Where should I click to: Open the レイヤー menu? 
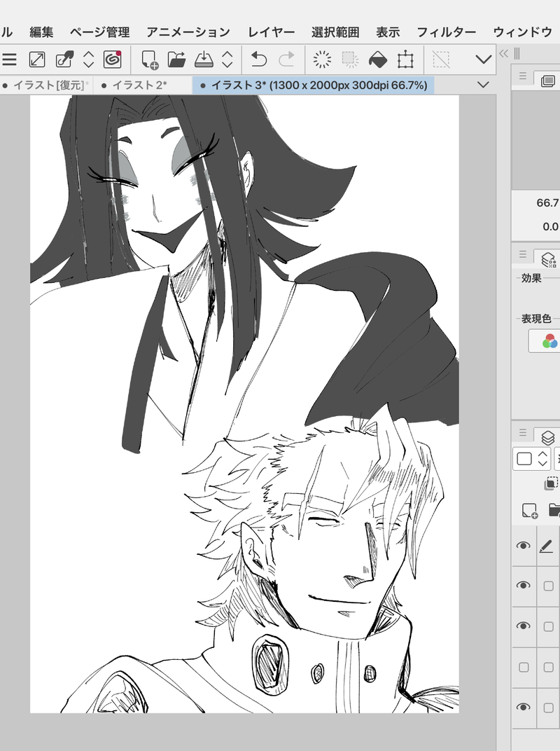click(272, 32)
